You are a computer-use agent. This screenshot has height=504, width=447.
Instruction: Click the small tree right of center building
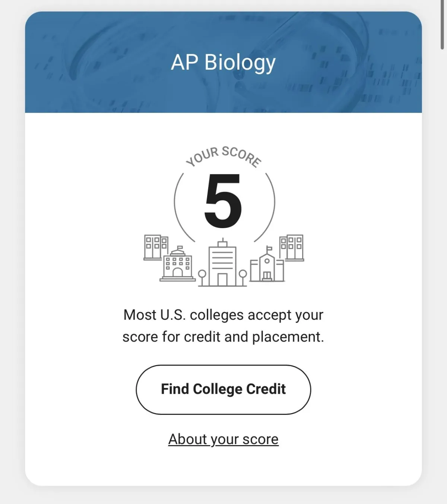(x=242, y=278)
